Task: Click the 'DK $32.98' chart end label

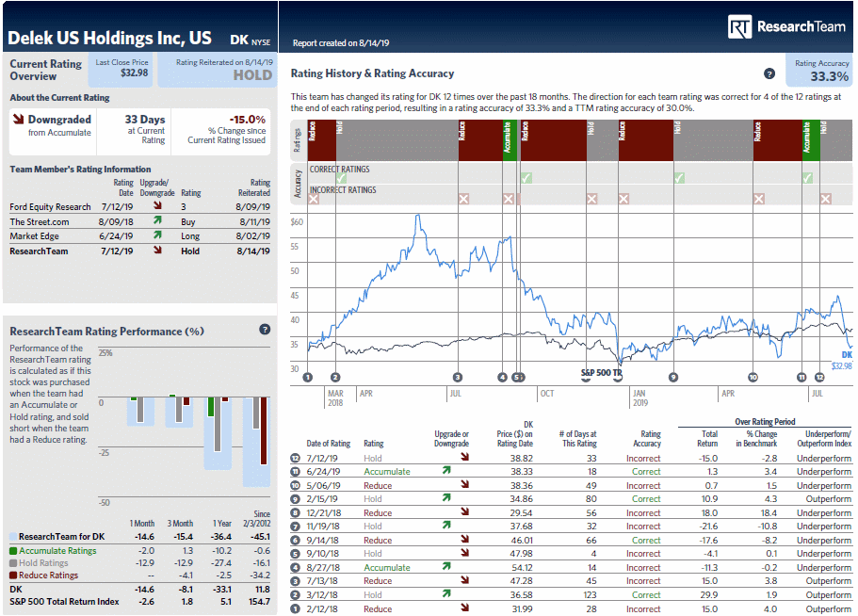Action: click(x=842, y=361)
